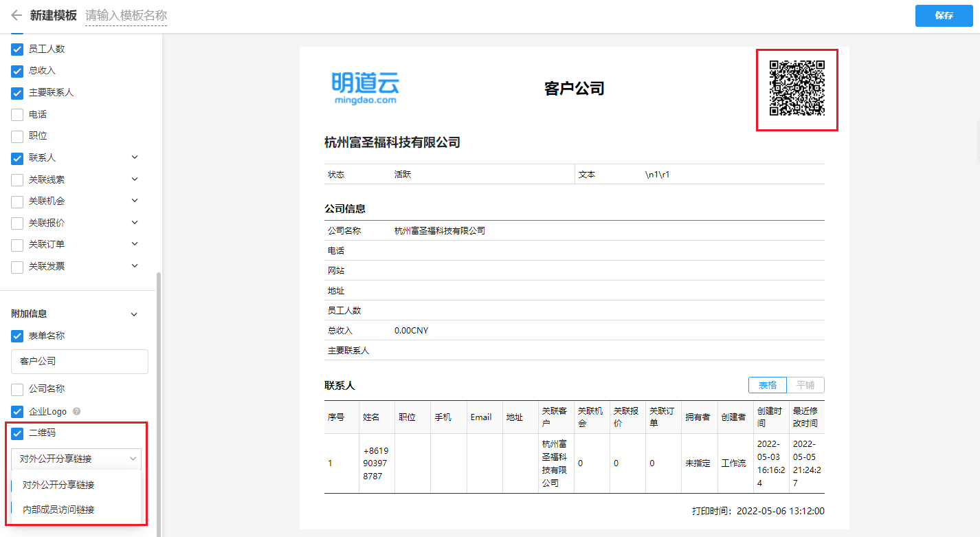The width and height of the screenshot is (980, 537).
Task: Expand the 关联发票 chevron
Action: 135,266
